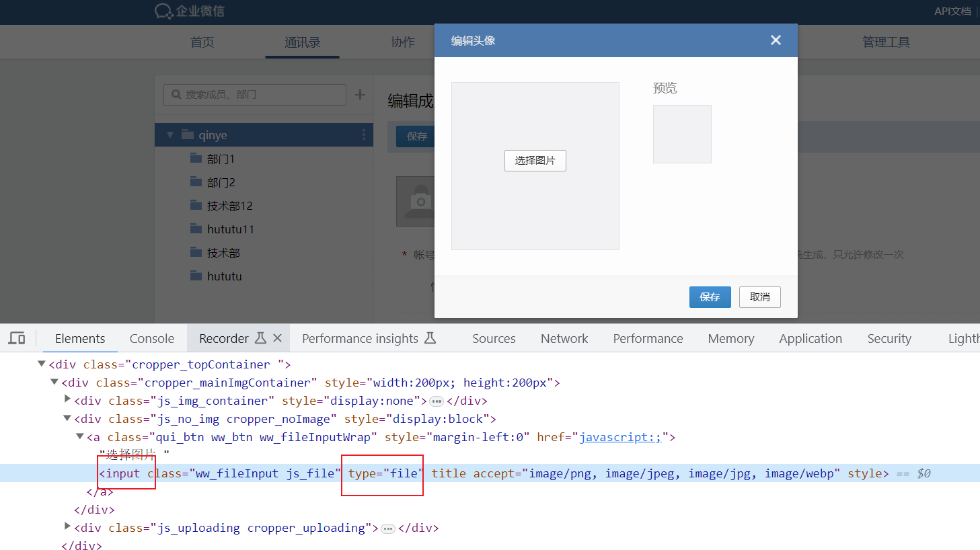Expand the js_img_container div node
Screen dimensions: 980x550
coord(67,399)
